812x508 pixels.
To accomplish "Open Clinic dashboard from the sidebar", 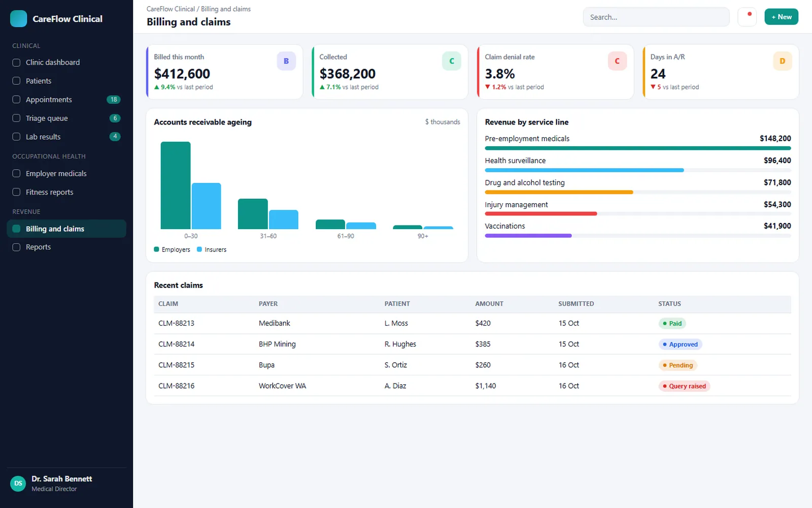I will click(66, 62).
